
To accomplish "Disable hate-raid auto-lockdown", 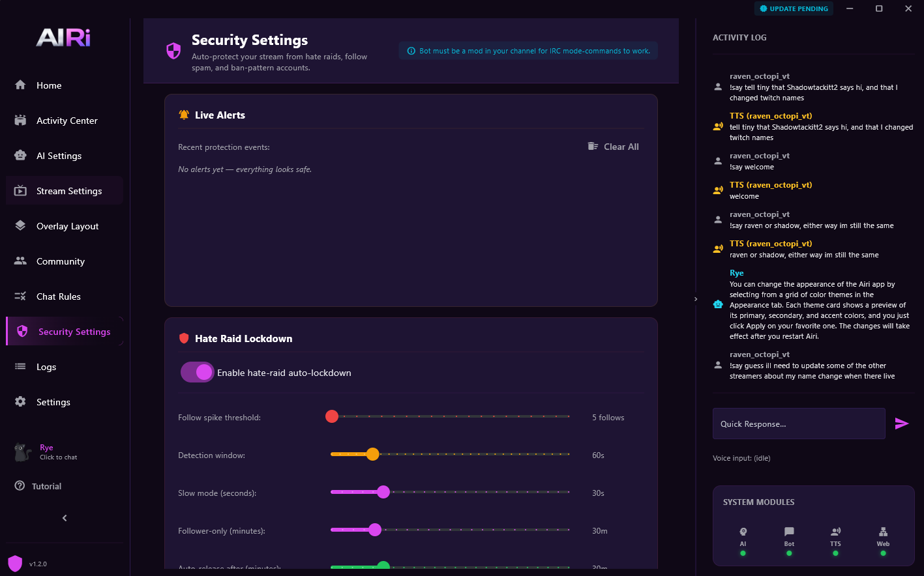I will pos(197,371).
